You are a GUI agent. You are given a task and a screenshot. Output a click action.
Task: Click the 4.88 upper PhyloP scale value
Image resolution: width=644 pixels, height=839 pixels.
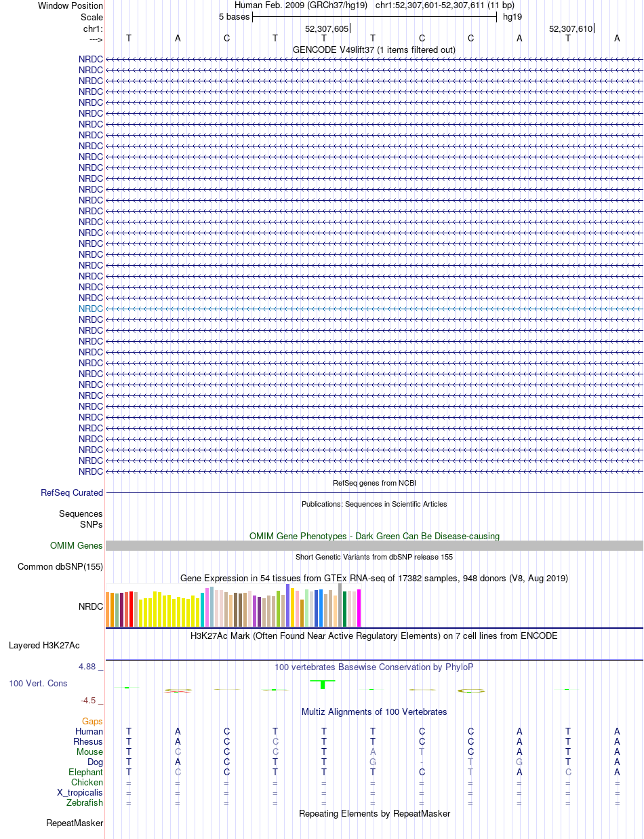[x=91, y=667]
